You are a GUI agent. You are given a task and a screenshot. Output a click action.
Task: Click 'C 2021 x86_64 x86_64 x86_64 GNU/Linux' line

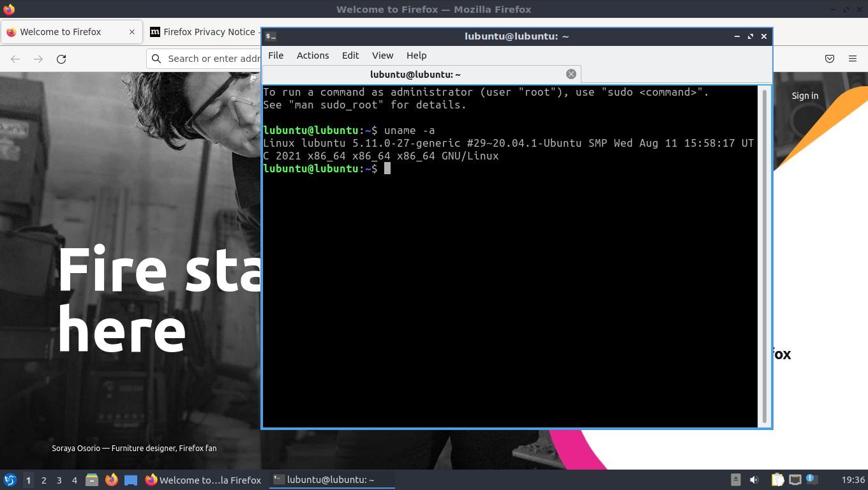coord(380,156)
